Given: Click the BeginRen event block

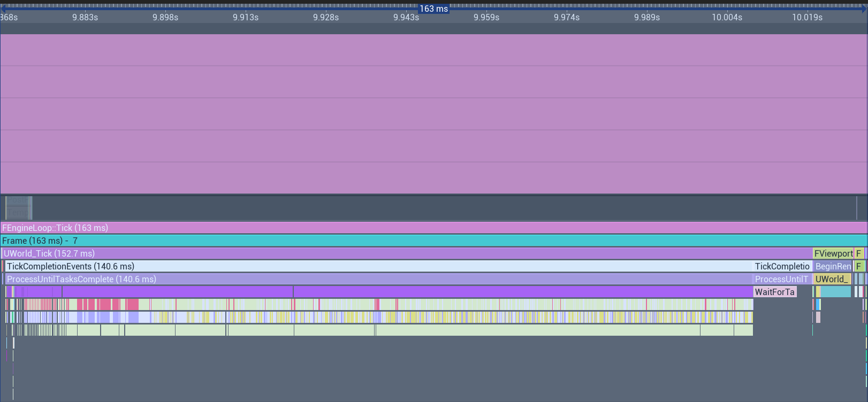Looking at the screenshot, I should pyautogui.click(x=833, y=266).
